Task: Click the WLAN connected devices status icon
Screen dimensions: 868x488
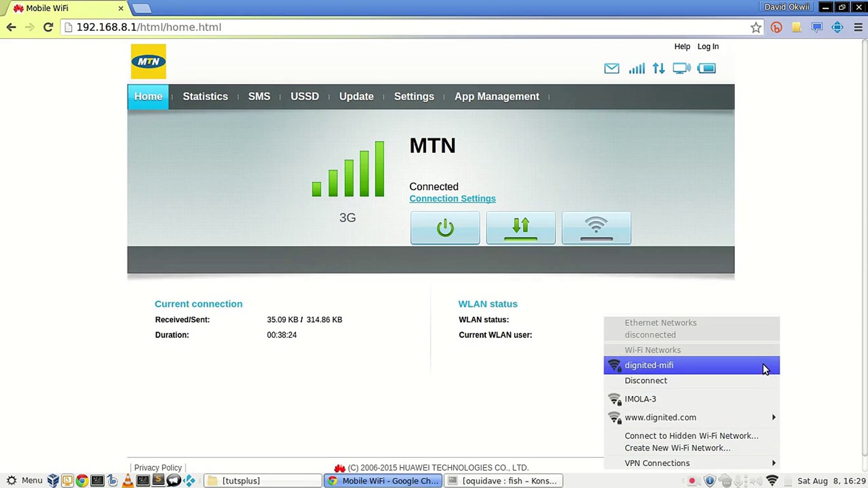Action: [681, 68]
